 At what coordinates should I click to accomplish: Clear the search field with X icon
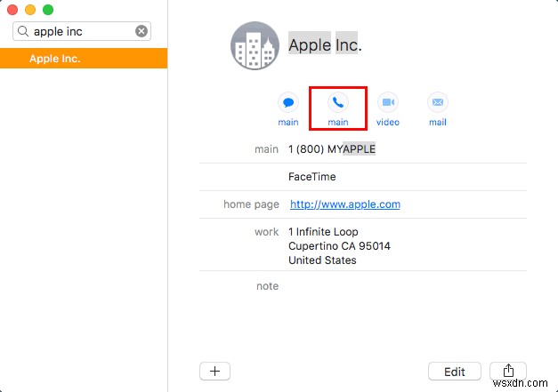142,31
